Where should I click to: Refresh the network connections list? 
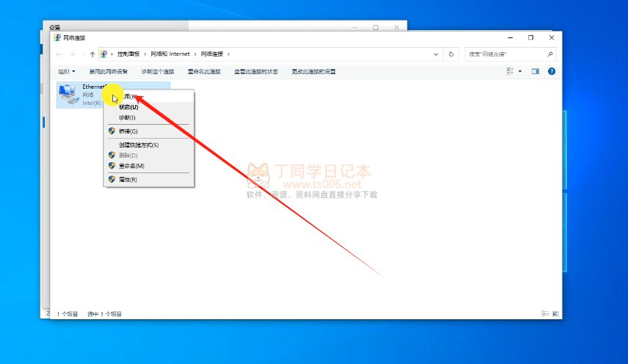point(452,54)
